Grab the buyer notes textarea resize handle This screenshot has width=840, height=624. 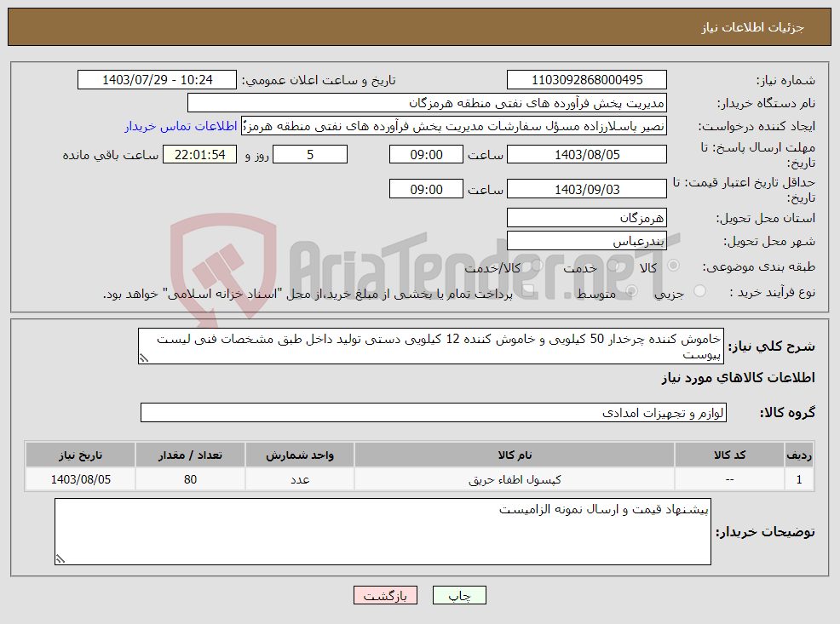click(60, 559)
